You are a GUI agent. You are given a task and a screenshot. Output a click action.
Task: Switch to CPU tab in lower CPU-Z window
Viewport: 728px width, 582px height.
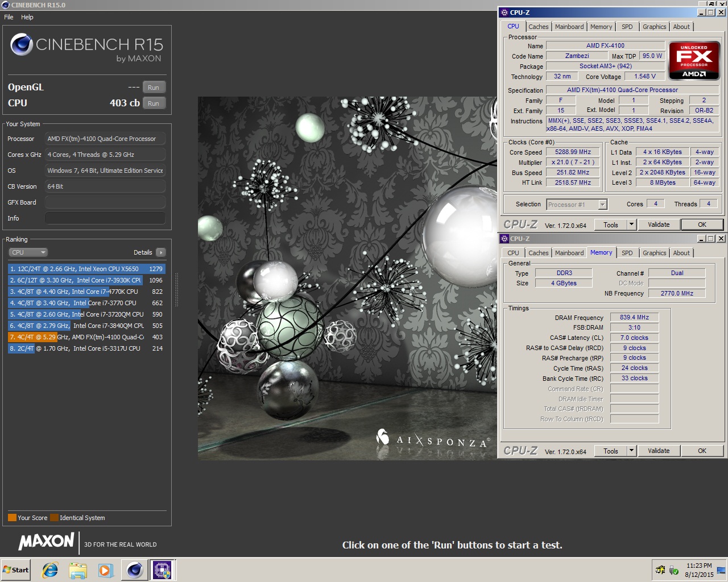[x=513, y=253]
